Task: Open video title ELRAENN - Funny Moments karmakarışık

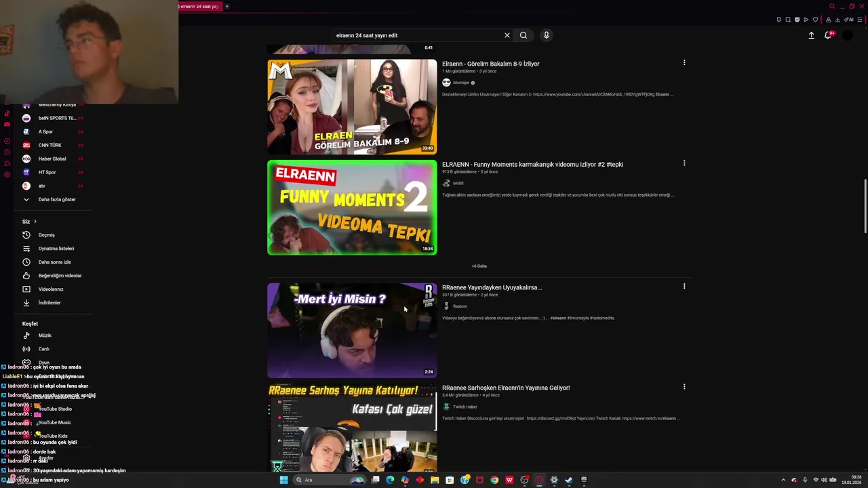Action: click(532, 164)
